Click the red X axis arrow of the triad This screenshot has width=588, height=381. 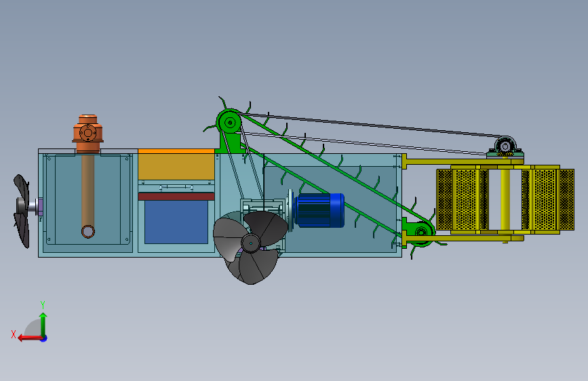click(x=30, y=338)
